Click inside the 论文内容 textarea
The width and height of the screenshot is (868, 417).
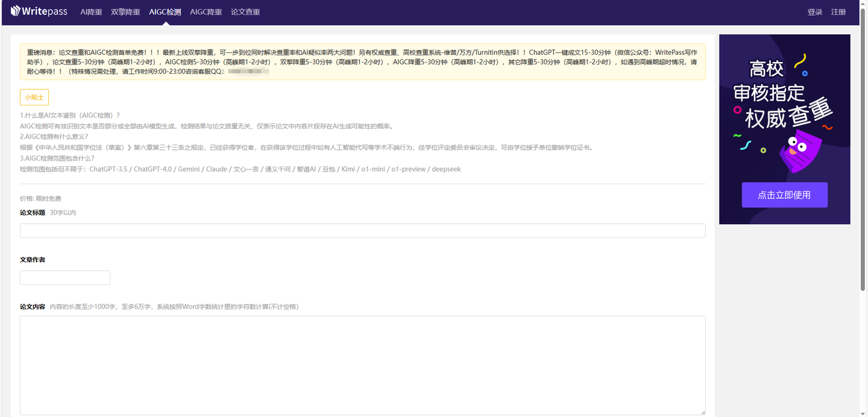pos(362,365)
